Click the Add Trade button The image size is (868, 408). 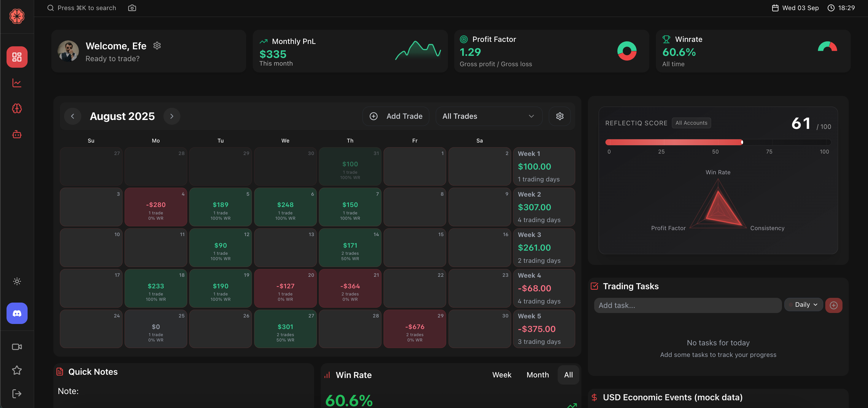(x=396, y=116)
